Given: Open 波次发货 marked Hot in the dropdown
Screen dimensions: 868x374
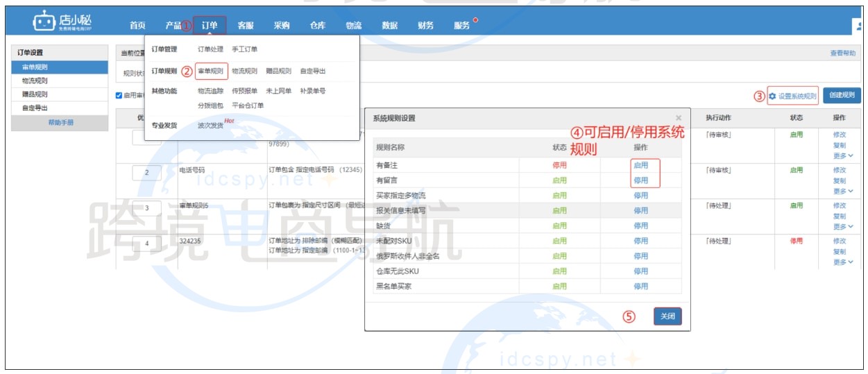Looking at the screenshot, I should pyautogui.click(x=210, y=126).
